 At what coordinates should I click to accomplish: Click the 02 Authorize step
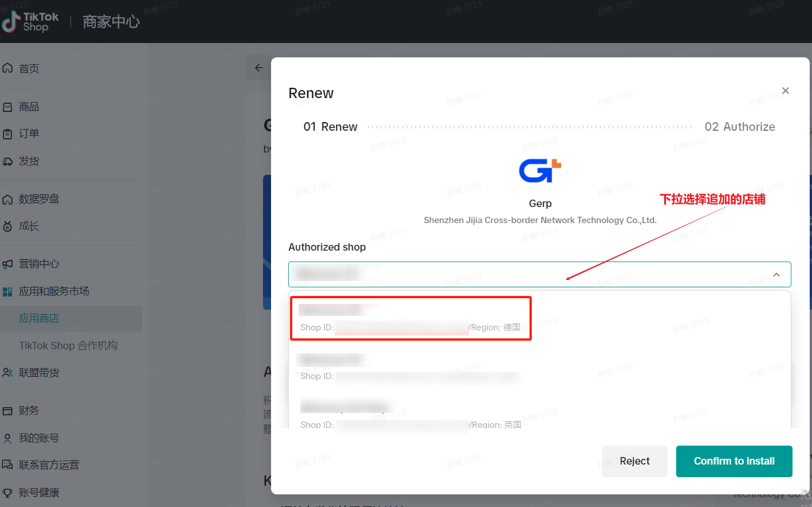click(x=740, y=127)
